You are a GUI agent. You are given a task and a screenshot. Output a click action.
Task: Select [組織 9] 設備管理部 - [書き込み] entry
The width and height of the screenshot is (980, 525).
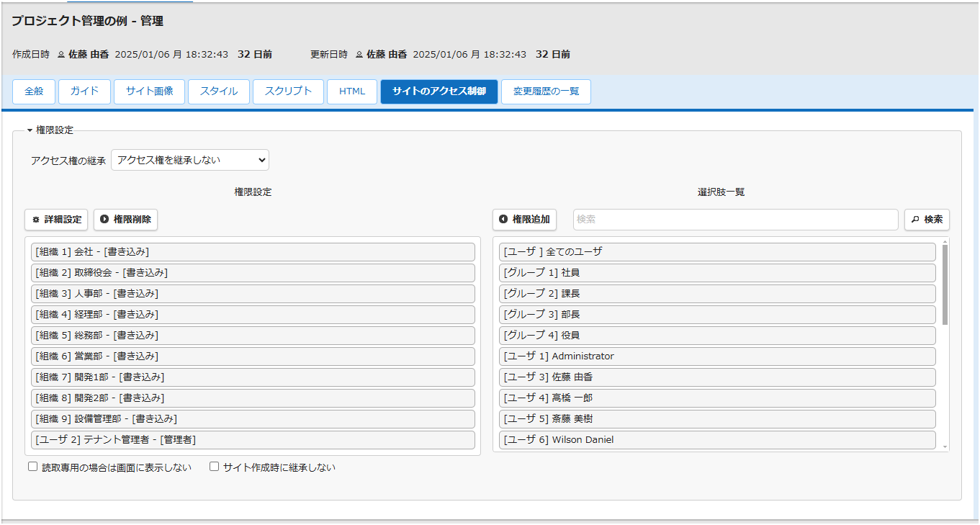(253, 418)
